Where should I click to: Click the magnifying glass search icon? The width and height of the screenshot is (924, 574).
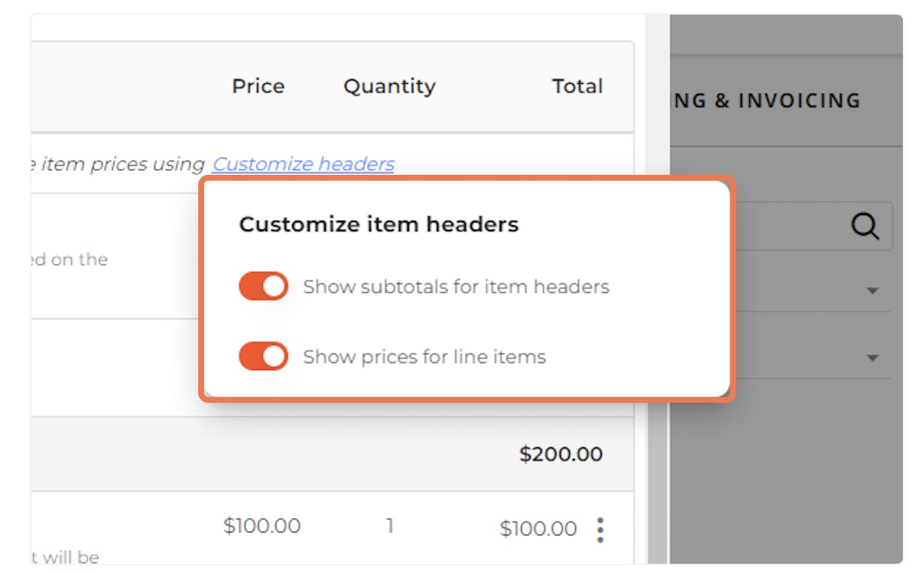pyautogui.click(x=865, y=227)
